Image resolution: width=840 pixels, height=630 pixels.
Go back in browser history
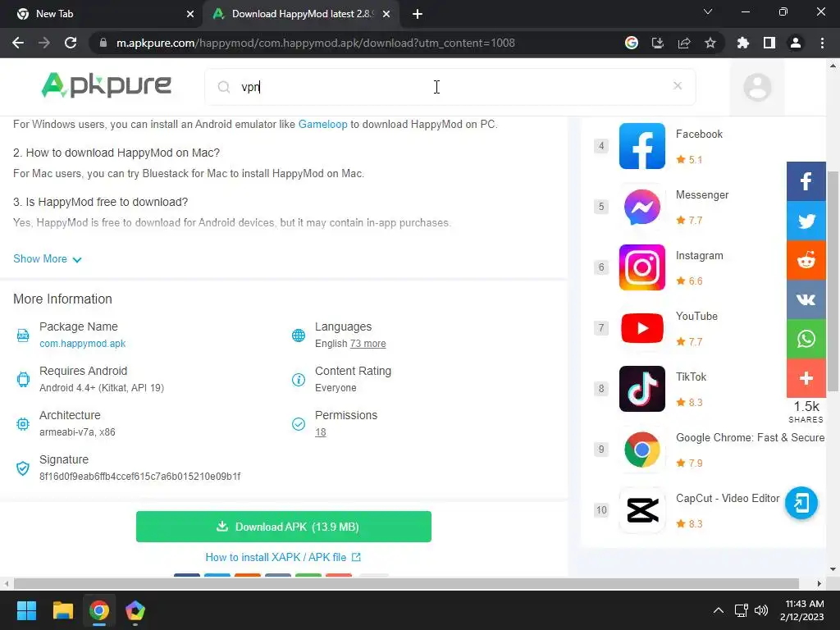[x=18, y=43]
